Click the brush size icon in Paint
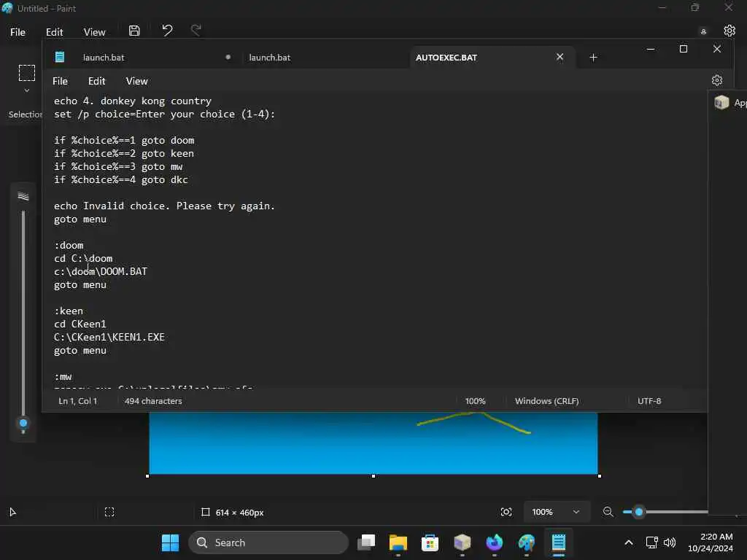Screen dimensions: 747x560 point(23,196)
